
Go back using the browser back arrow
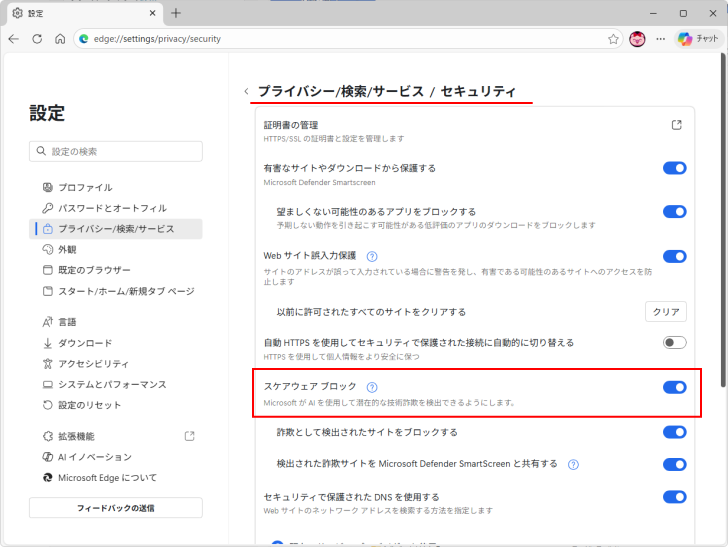(x=13, y=39)
